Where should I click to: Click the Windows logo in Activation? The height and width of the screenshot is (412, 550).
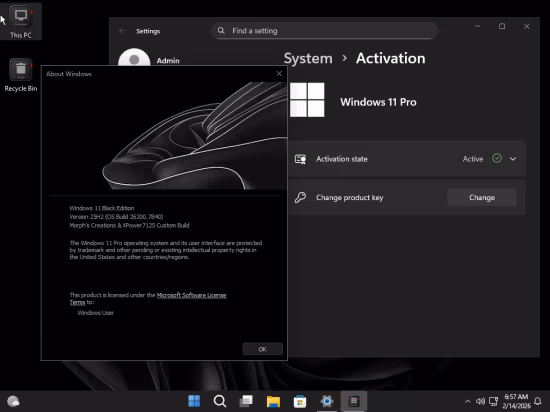pos(307,100)
